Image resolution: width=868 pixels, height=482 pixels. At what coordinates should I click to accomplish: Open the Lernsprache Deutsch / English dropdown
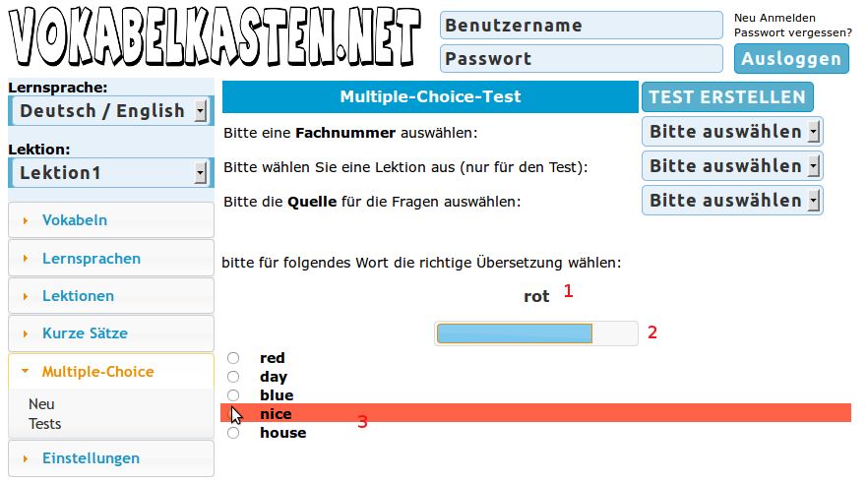pyautogui.click(x=110, y=111)
